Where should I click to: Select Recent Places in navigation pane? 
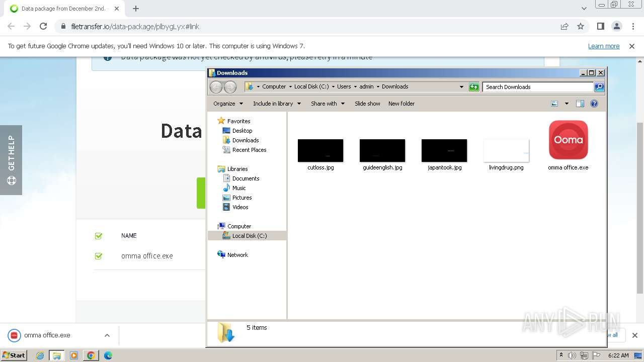point(249,150)
